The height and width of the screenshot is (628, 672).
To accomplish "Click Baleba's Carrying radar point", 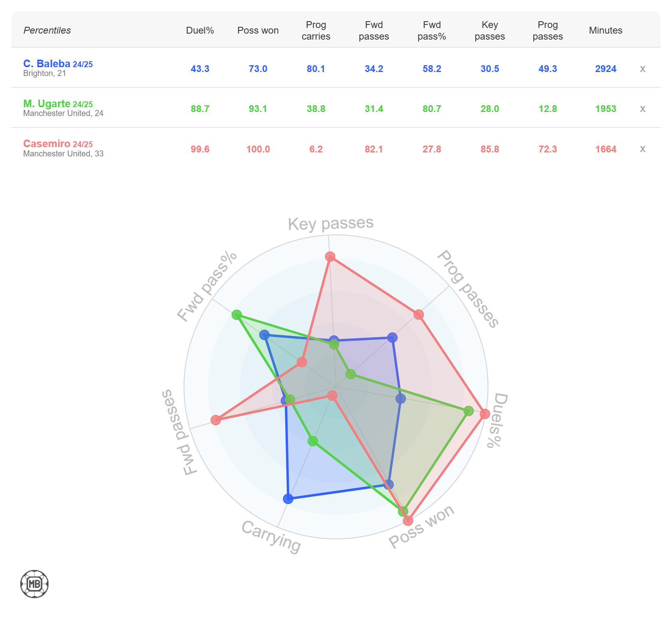I will pos(288,498).
